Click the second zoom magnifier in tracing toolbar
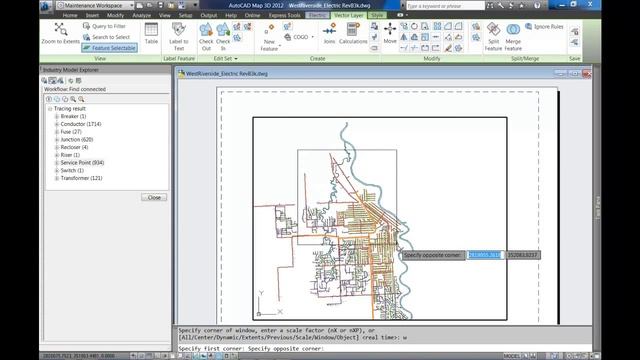The image size is (640, 360). click(x=81, y=99)
